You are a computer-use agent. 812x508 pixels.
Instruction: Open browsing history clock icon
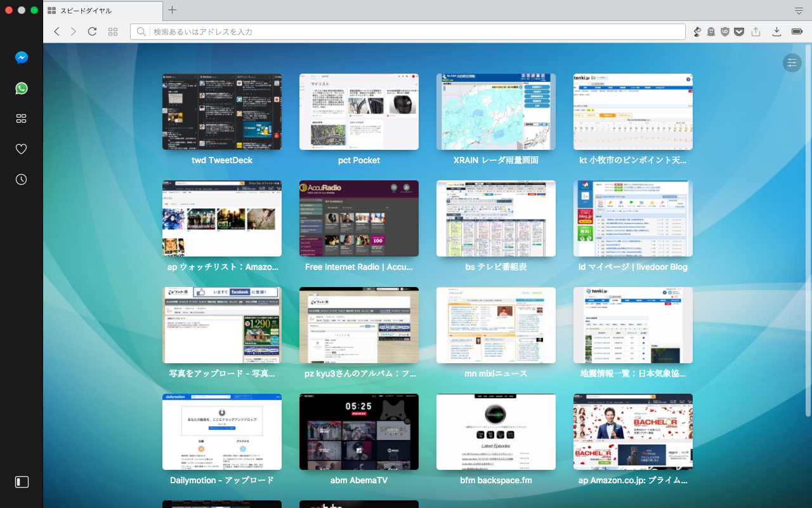tap(22, 180)
